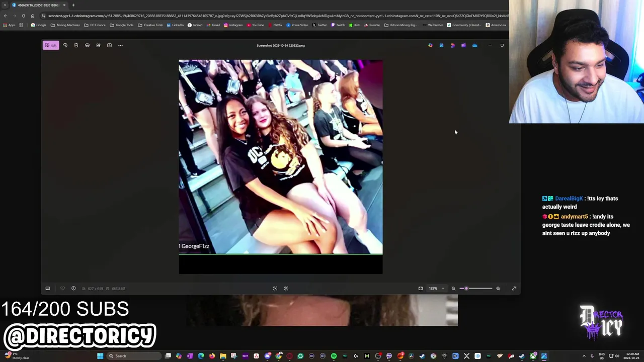Open the Mining Machines bookmark folder
644x362 pixels.
[x=65, y=25]
